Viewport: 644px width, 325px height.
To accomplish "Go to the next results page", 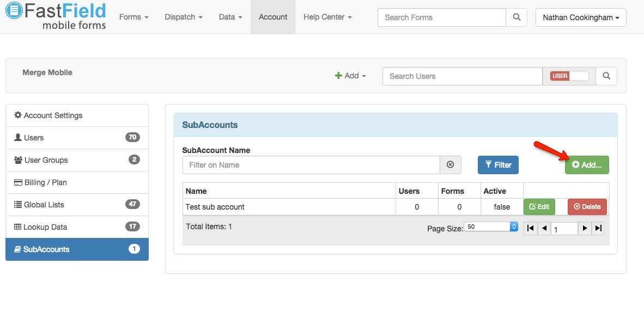I will click(585, 229).
